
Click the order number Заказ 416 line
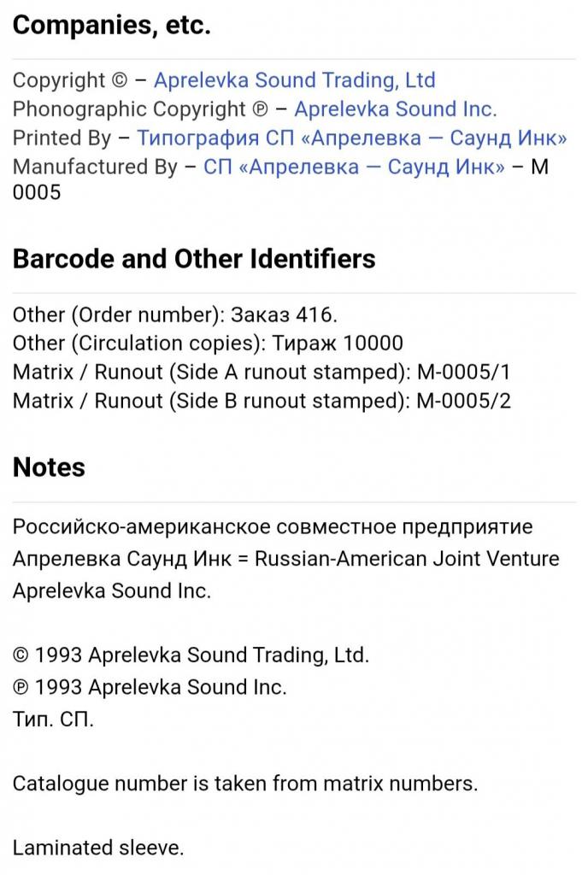pos(168,314)
